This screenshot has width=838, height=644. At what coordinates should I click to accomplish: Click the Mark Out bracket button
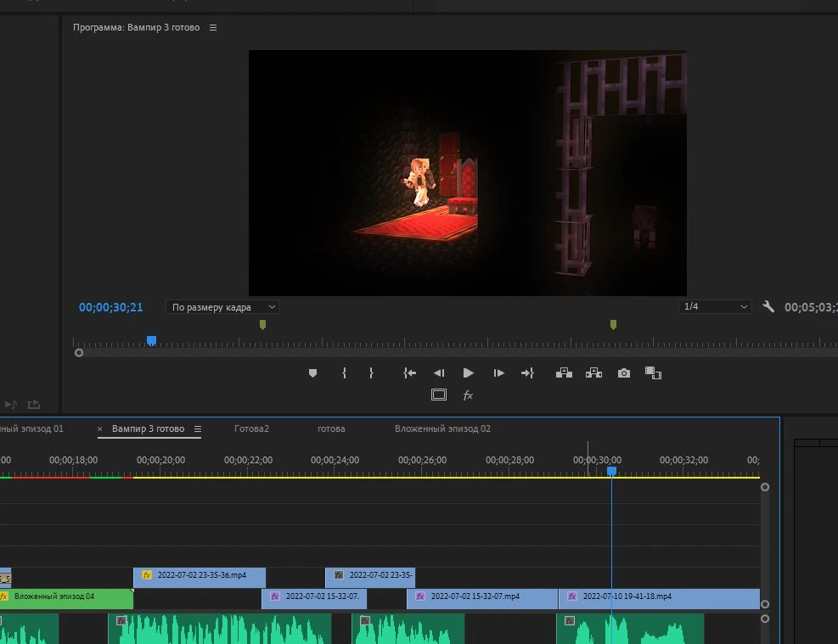pyautogui.click(x=371, y=373)
